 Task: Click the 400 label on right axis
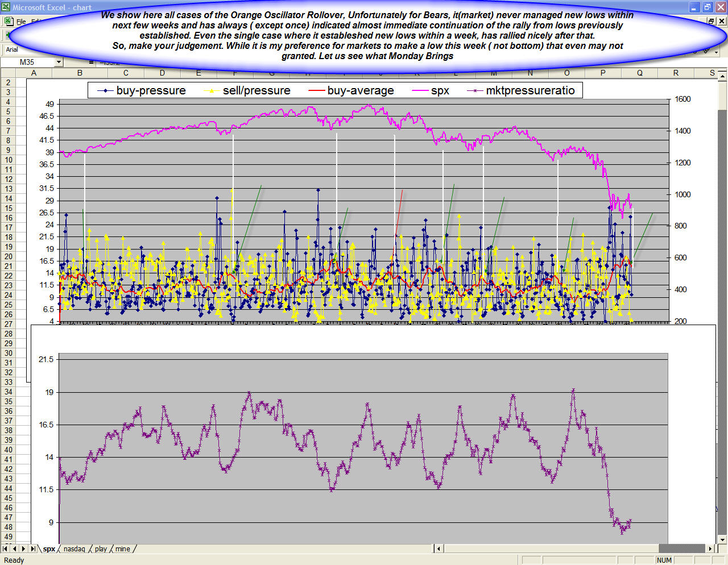point(680,289)
